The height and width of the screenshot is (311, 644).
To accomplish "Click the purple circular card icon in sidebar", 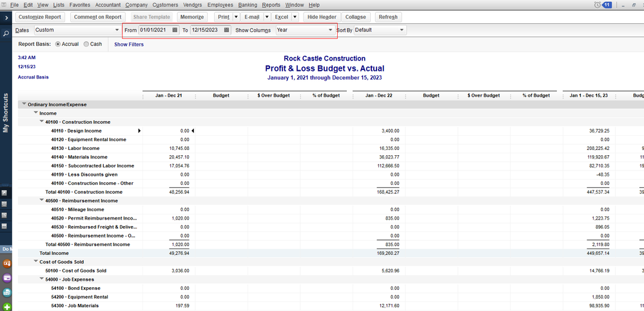I will pos(6,278).
